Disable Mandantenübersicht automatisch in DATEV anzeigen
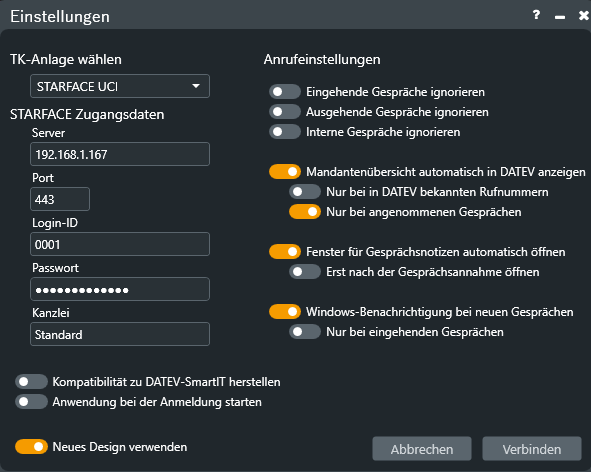This screenshot has height=472, width=591. tap(285, 172)
